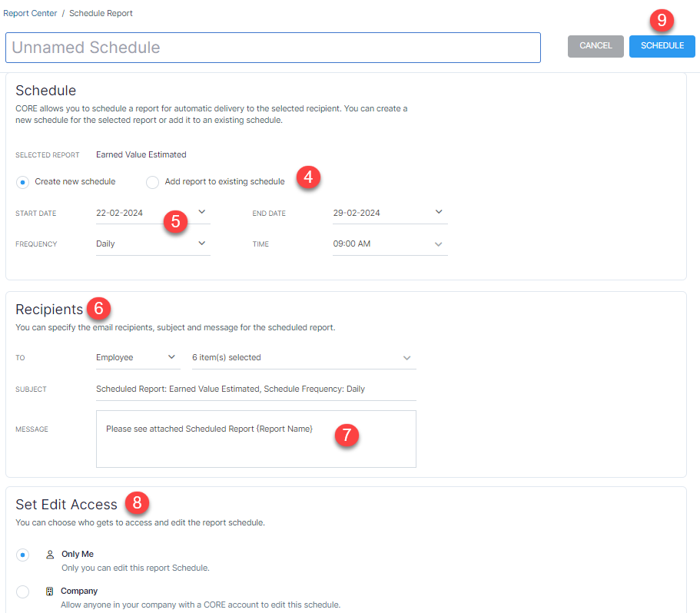
Task: Select the Create new schedule radio button
Action: (x=23, y=181)
